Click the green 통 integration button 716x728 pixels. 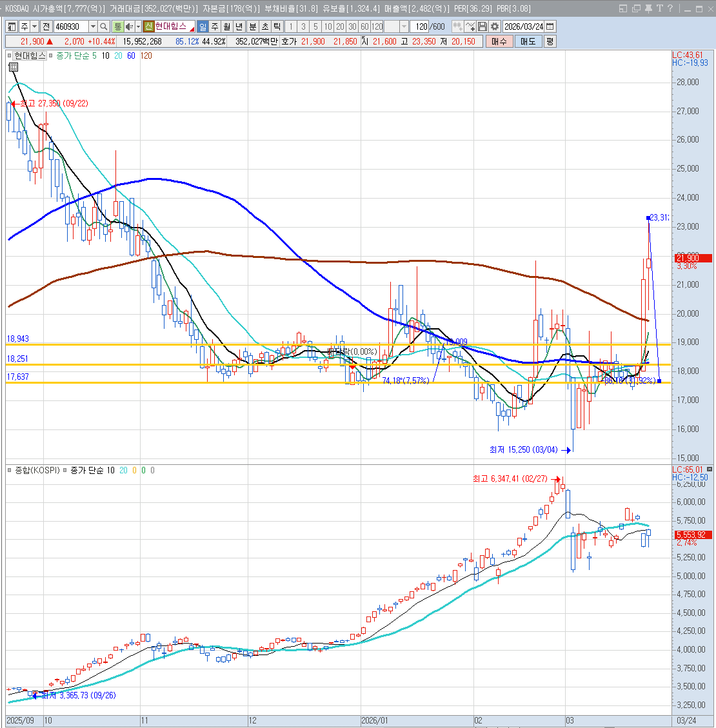118,26
